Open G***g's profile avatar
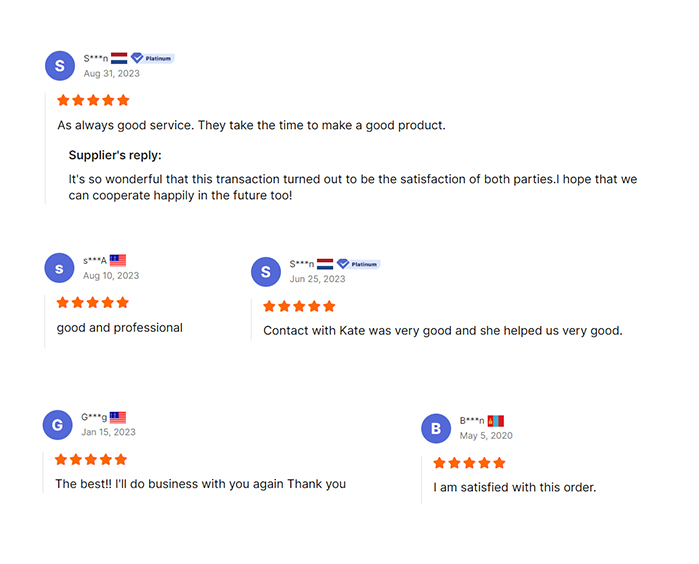 click(x=58, y=425)
